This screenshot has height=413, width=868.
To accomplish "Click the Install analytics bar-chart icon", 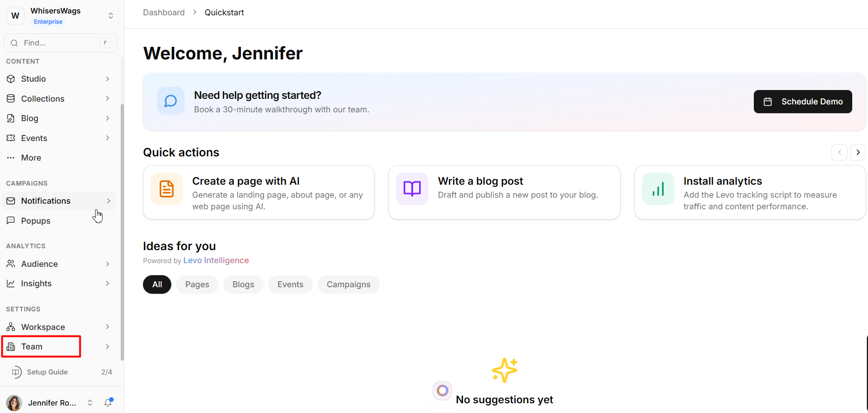I will 658,189.
